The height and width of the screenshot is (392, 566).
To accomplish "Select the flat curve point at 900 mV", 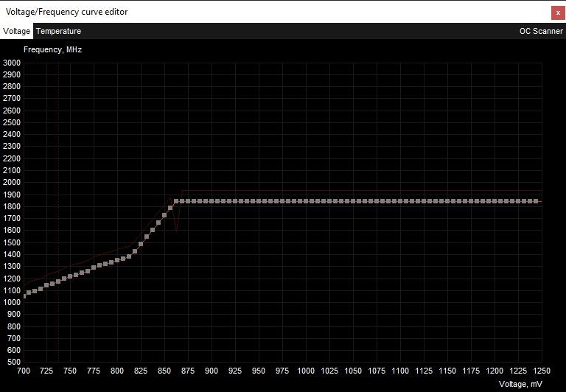I will tap(212, 201).
